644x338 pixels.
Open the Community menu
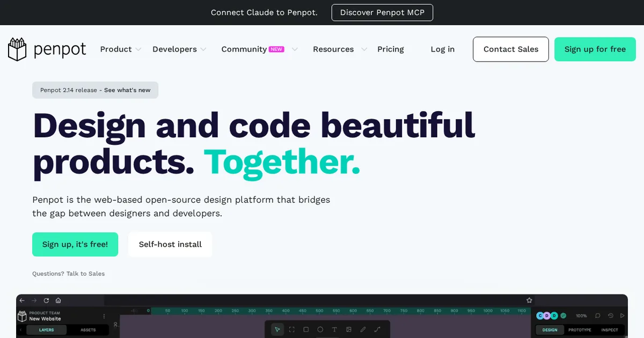[x=244, y=49]
